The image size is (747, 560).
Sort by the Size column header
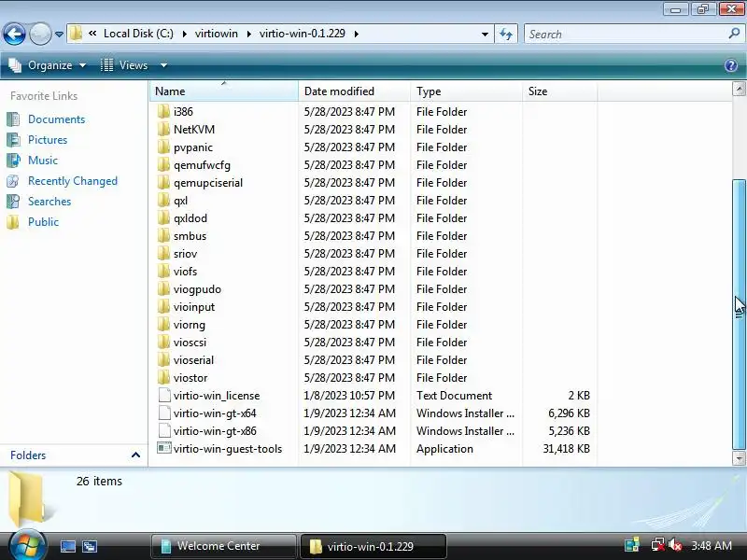tap(559, 91)
